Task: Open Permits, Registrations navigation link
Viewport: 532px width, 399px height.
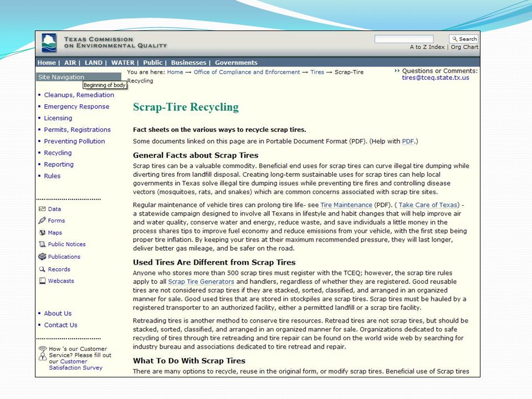Action: pyautogui.click(x=78, y=130)
